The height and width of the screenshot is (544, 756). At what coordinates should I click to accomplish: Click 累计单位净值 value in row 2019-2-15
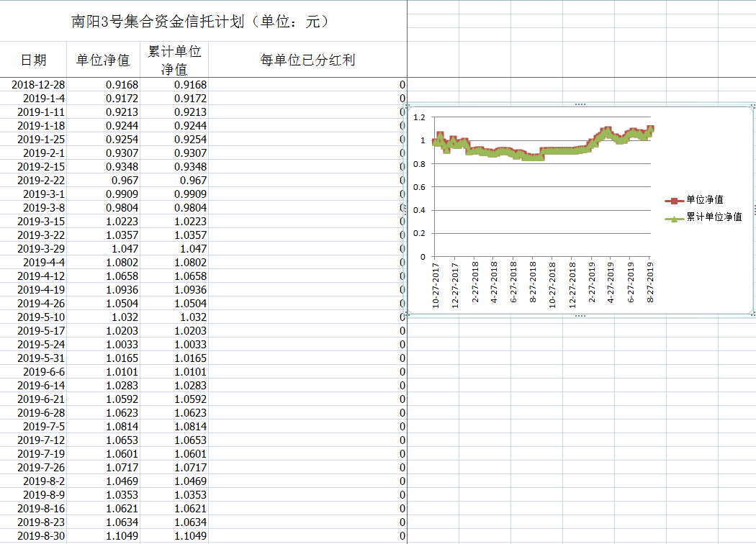coord(174,167)
